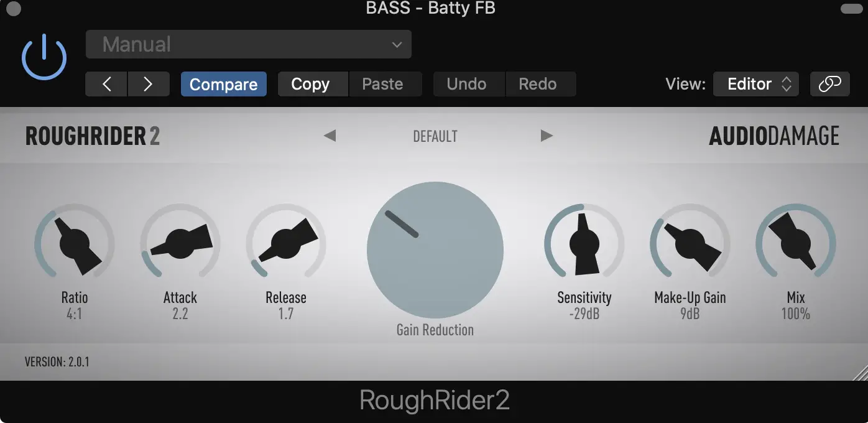This screenshot has width=868, height=423.
Task: Click the Attack knob
Action: 180,243
